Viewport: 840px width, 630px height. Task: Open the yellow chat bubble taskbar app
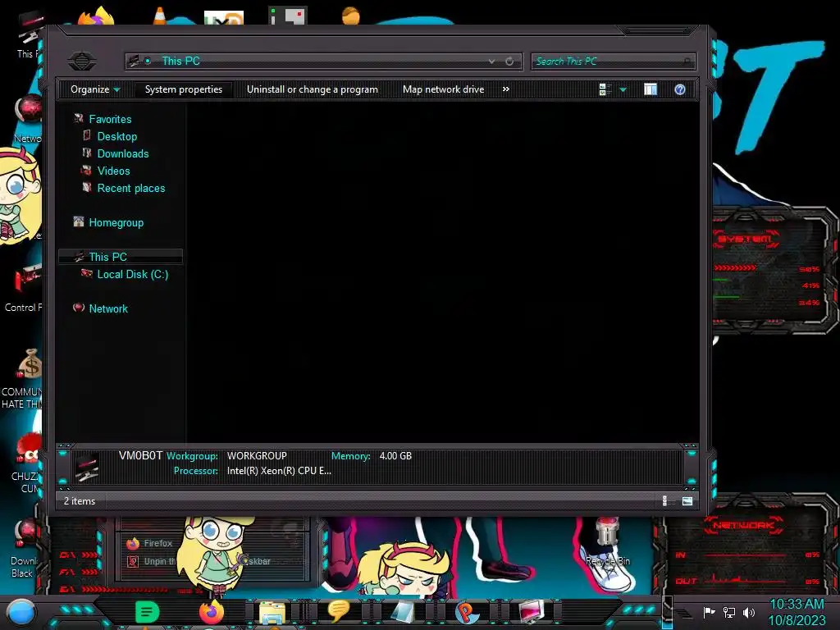[338, 610]
